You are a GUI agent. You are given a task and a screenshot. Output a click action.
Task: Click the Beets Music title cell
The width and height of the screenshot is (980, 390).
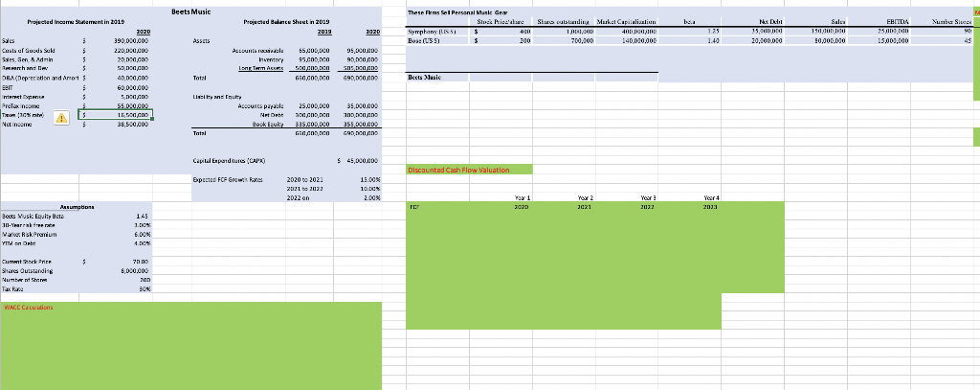coord(190,12)
